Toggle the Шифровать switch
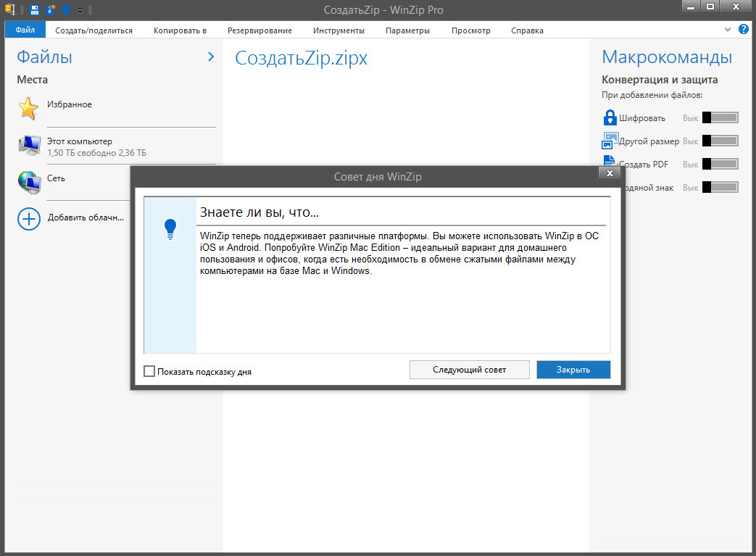756x556 pixels. pos(720,117)
